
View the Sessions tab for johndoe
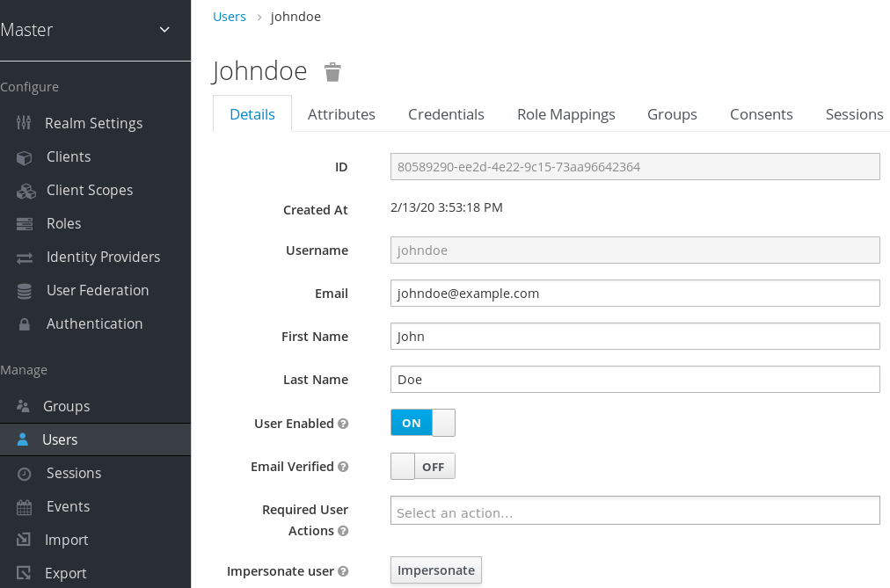[x=854, y=114]
